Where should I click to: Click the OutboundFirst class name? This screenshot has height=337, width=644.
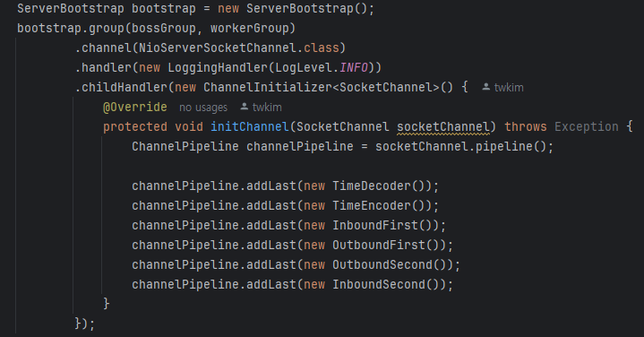point(379,246)
